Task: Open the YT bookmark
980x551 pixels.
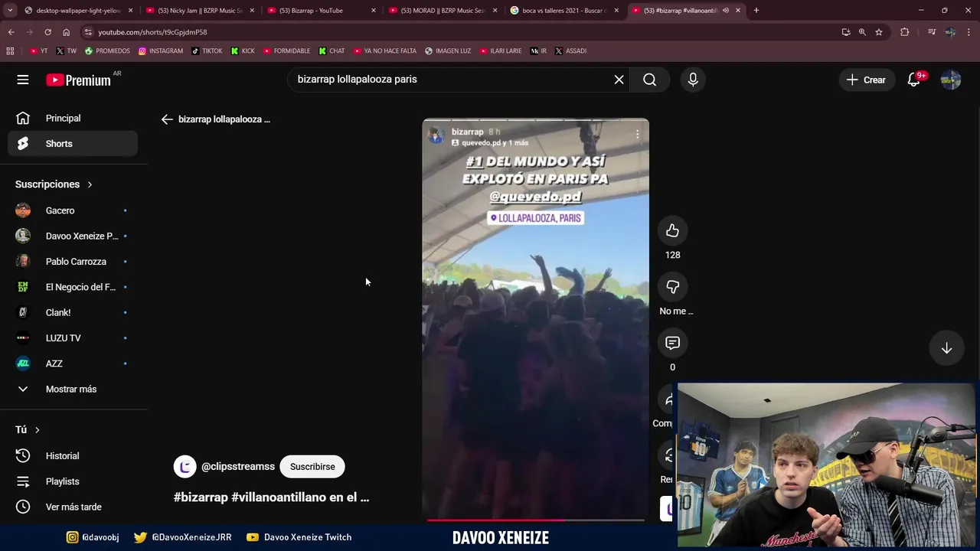Action: click(x=38, y=51)
